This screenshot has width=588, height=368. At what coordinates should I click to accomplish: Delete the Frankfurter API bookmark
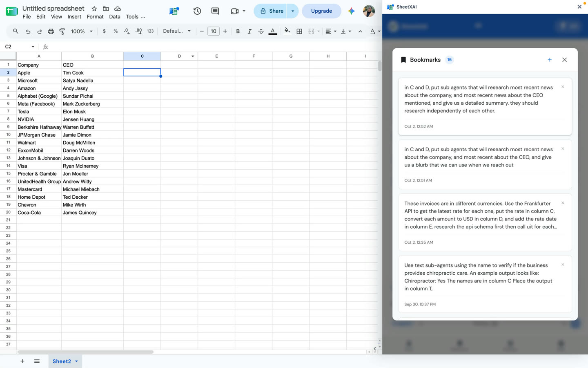(x=563, y=203)
